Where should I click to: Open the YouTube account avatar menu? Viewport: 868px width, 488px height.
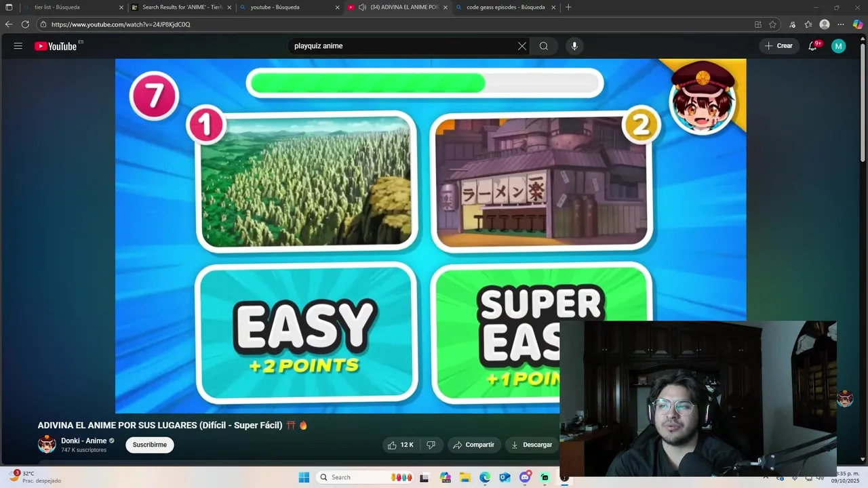click(x=839, y=46)
